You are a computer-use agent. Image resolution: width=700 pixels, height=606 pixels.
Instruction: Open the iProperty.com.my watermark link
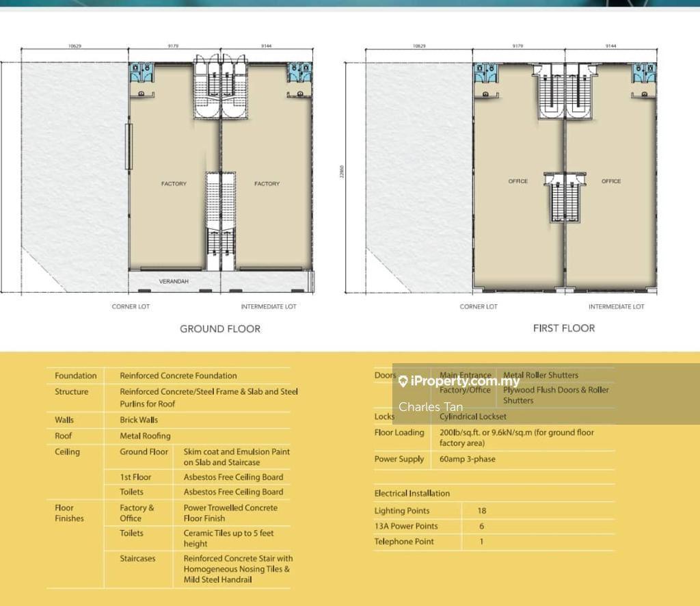click(x=465, y=382)
